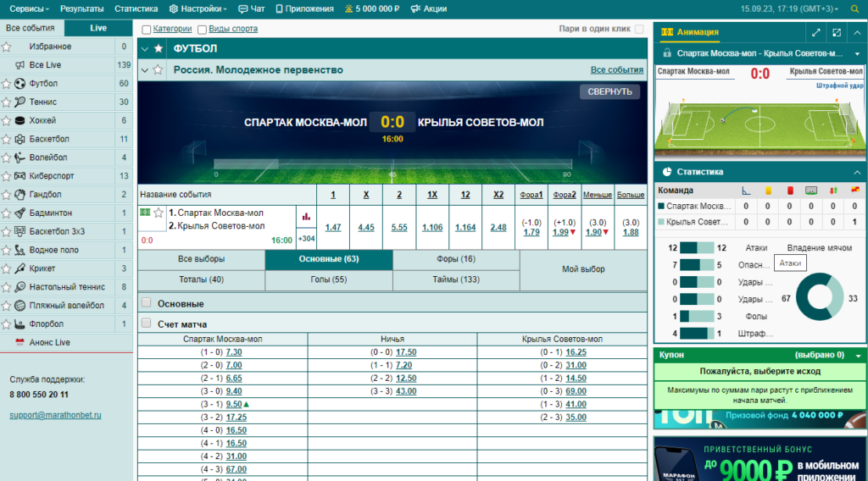Click the СВЕРНУТЬ button
This screenshot has height=481, width=868.
609,91
